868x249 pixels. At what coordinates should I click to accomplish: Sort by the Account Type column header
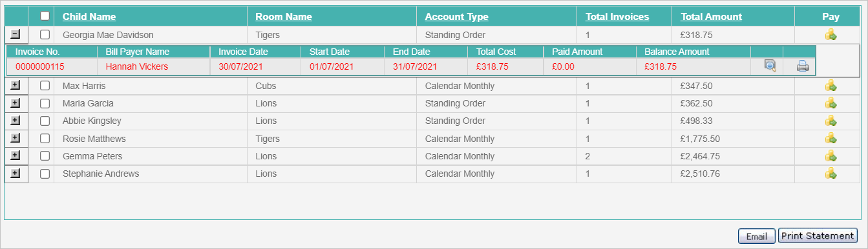(457, 17)
